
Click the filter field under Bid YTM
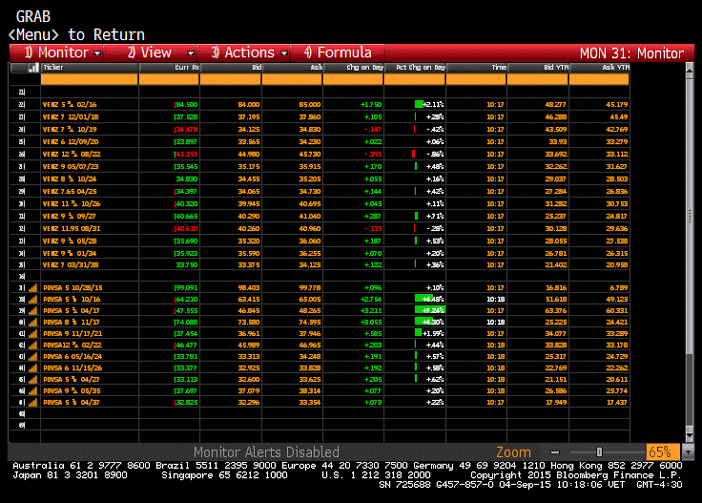tap(538, 80)
